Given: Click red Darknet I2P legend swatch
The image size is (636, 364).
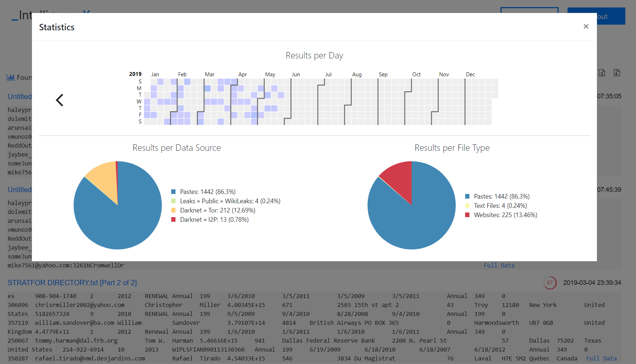Looking at the screenshot, I should click(x=173, y=220).
